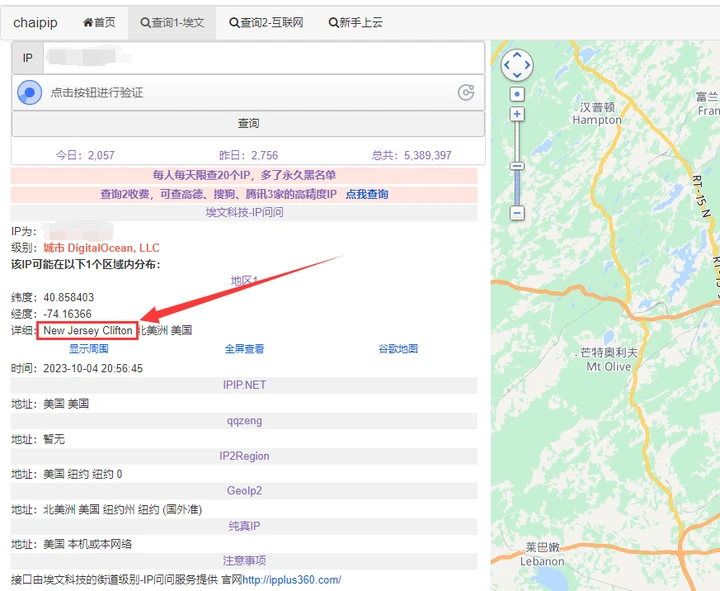Click the timestamp 2023-10-04 20:56:45
720x591 pixels.
(x=93, y=369)
